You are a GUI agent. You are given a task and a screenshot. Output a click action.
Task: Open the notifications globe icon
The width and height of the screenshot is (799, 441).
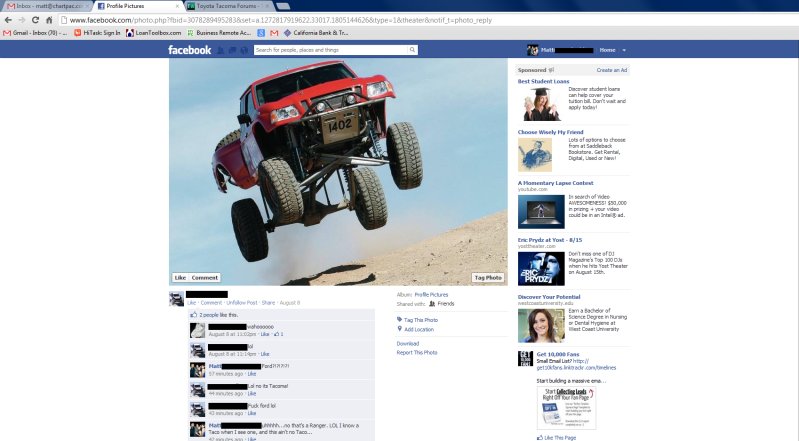[x=244, y=50]
